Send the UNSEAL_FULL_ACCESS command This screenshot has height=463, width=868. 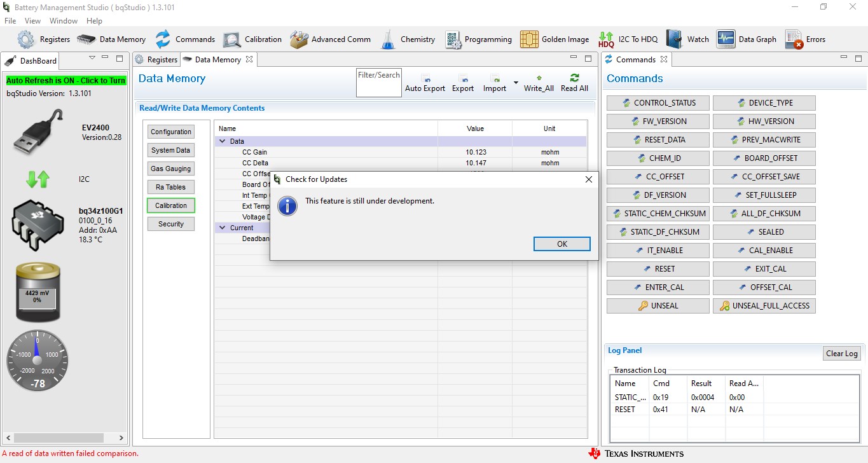tap(764, 306)
